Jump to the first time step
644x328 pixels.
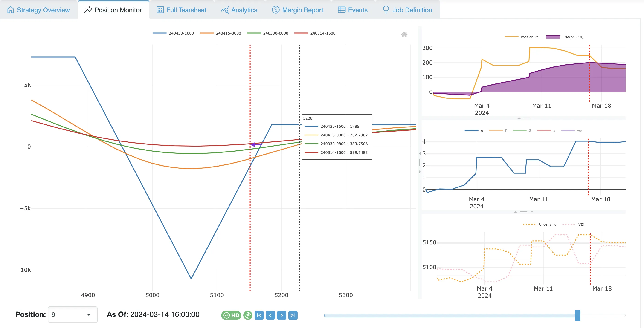[x=259, y=315]
